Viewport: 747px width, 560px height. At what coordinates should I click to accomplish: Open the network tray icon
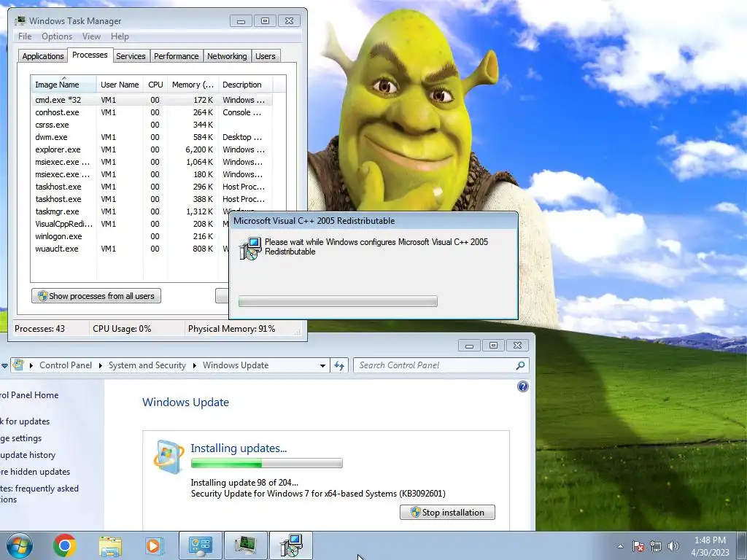click(x=656, y=546)
